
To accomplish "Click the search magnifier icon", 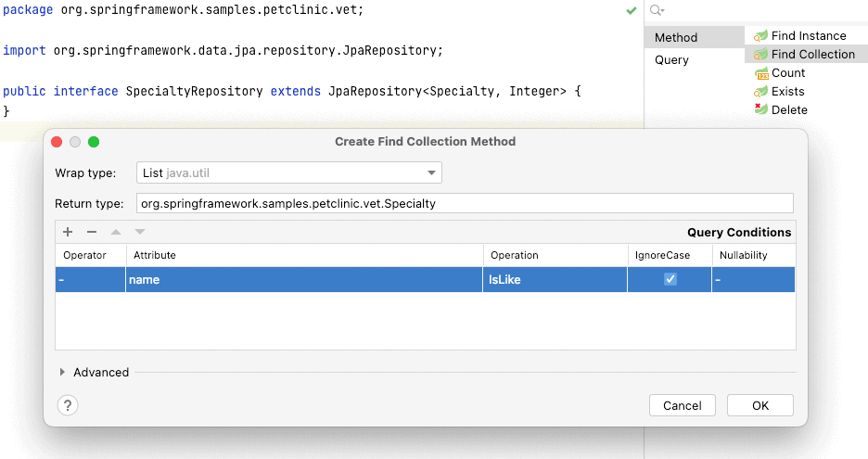I will click(x=657, y=10).
